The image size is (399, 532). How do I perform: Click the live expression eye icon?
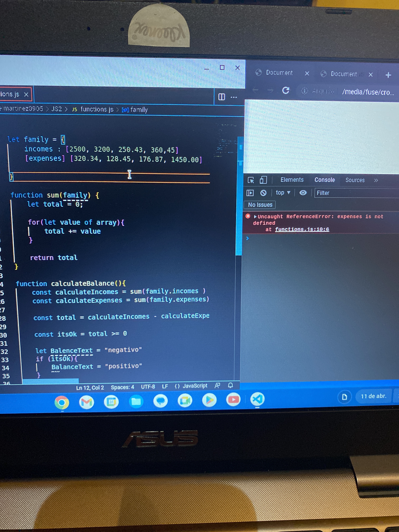pyautogui.click(x=303, y=193)
